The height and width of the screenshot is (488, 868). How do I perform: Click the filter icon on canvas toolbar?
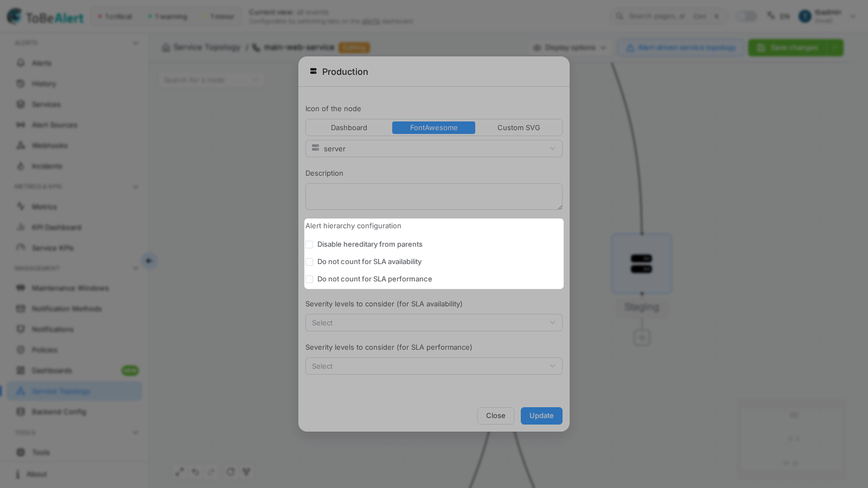click(246, 472)
